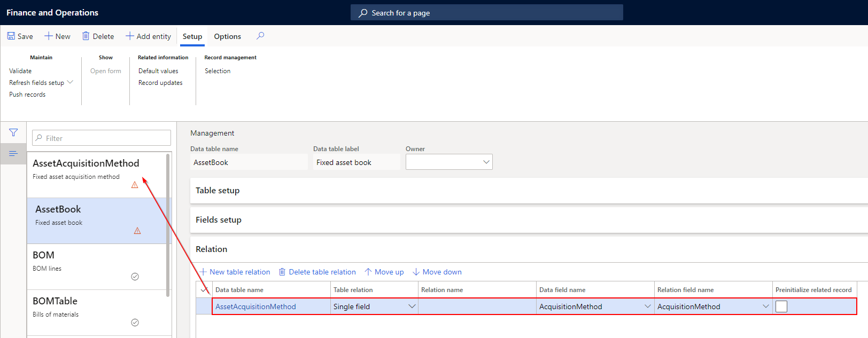Open Relation field name AcquisitionMethod dropdown
Image resolution: width=868 pixels, height=338 pixels.
[766, 306]
